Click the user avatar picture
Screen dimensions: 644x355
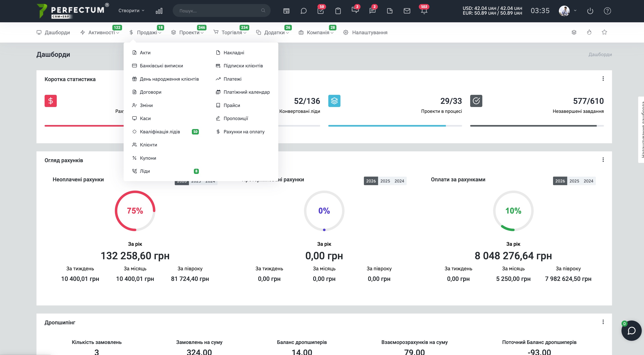(564, 11)
